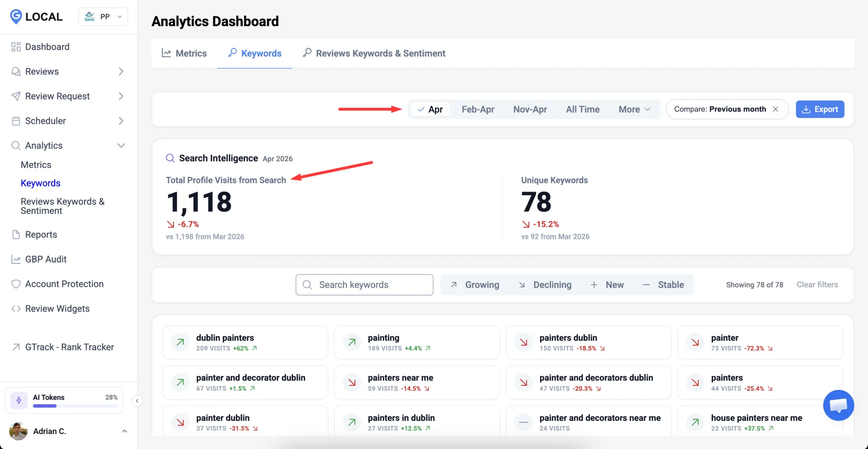Image resolution: width=868 pixels, height=449 pixels.
Task: Click inside the Search keywords field
Action: 364,285
